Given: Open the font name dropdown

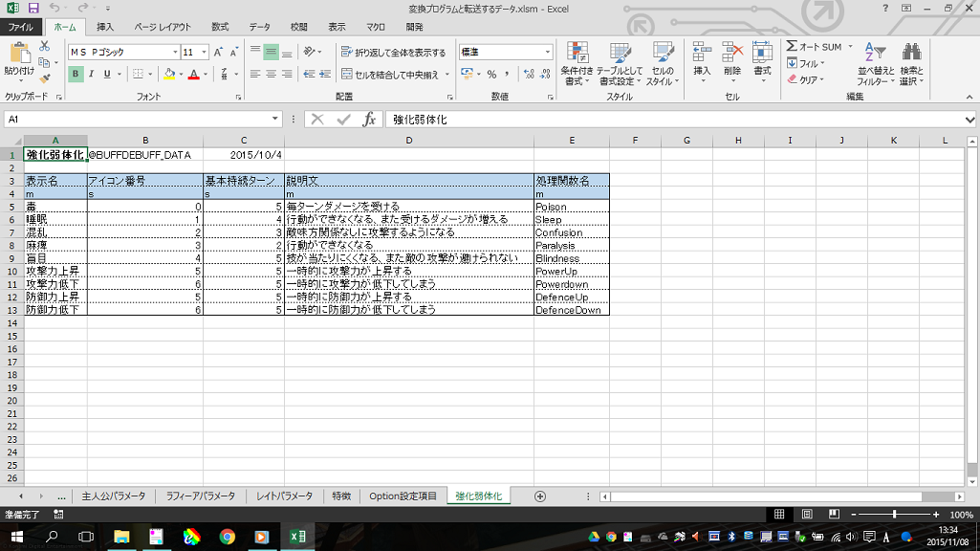Looking at the screenshot, I should [175, 53].
